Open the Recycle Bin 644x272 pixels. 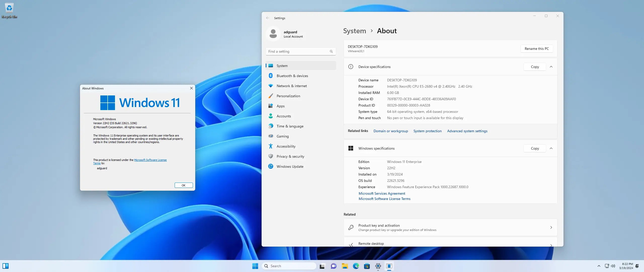coord(9,8)
